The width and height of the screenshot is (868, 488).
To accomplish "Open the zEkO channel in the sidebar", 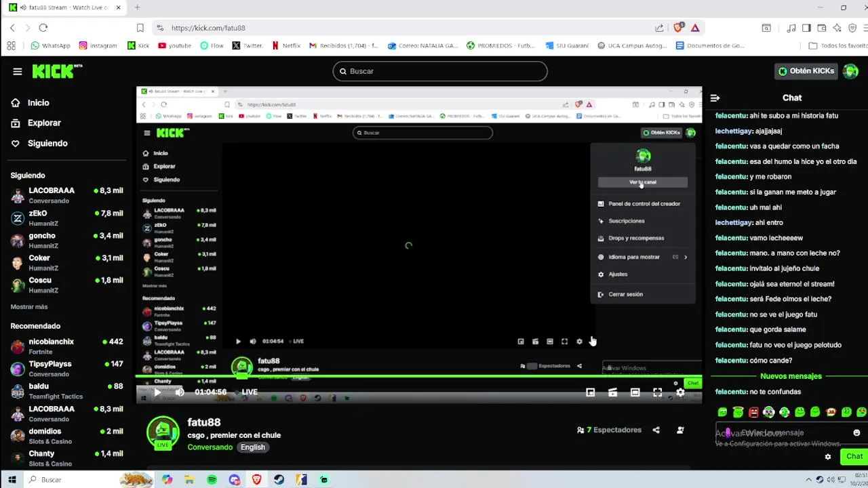I will point(66,218).
